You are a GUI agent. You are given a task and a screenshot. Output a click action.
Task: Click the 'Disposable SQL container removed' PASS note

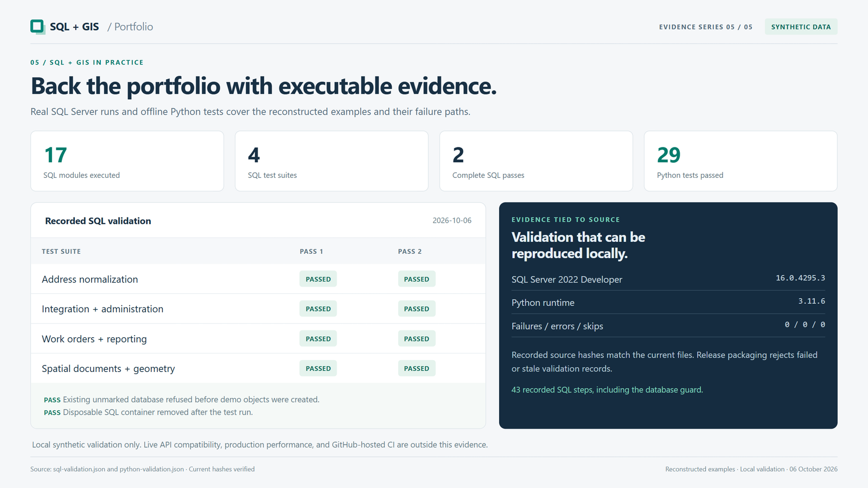pyautogui.click(x=148, y=413)
